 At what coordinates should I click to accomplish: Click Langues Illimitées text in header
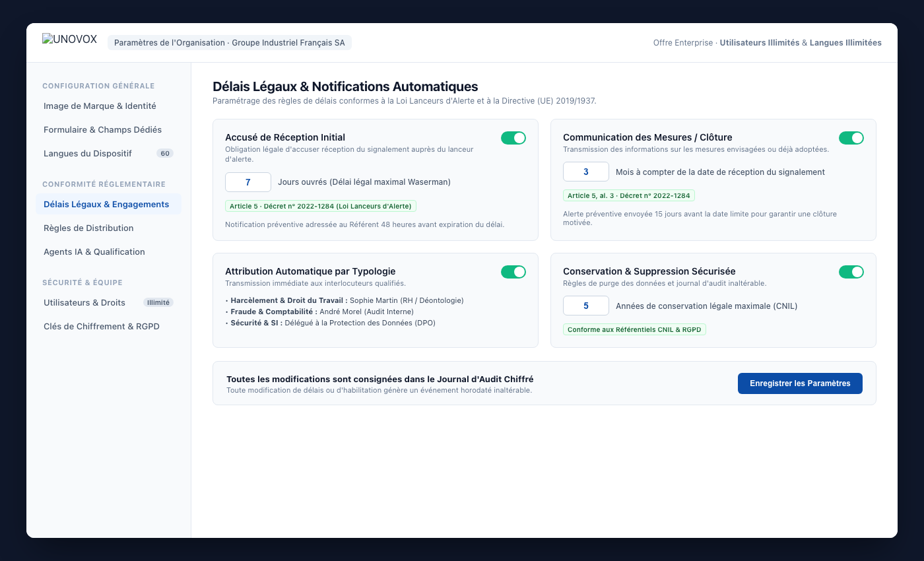click(845, 43)
